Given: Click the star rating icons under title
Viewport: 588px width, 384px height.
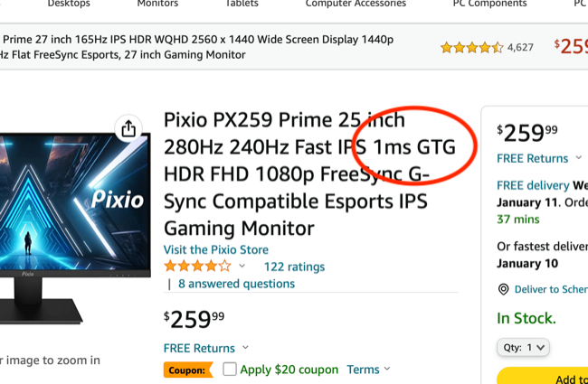Looking at the screenshot, I should [196, 267].
